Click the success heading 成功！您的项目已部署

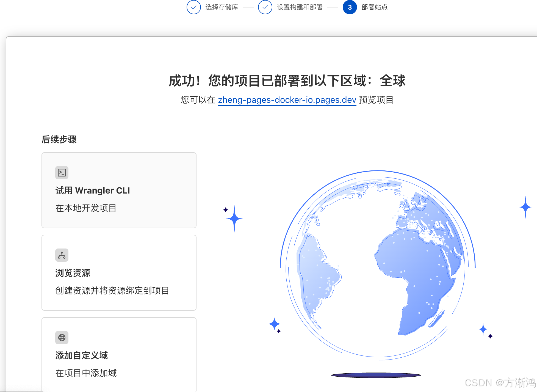287,81
